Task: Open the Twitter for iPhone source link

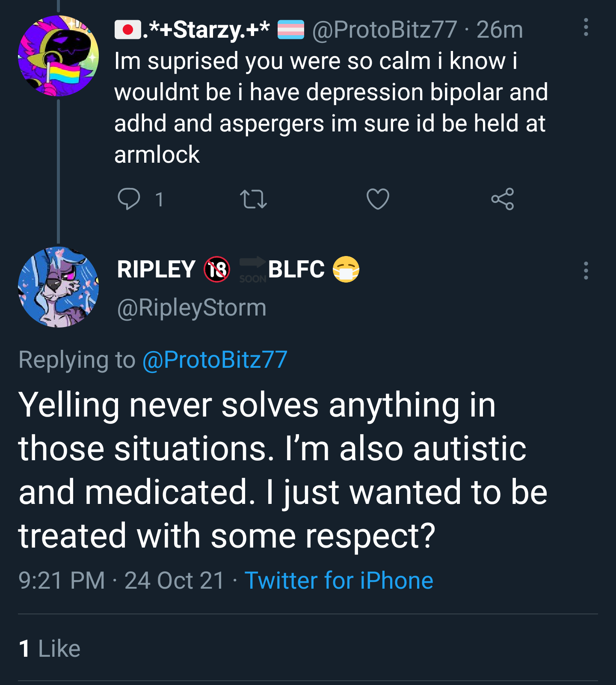Action: pos(339,581)
